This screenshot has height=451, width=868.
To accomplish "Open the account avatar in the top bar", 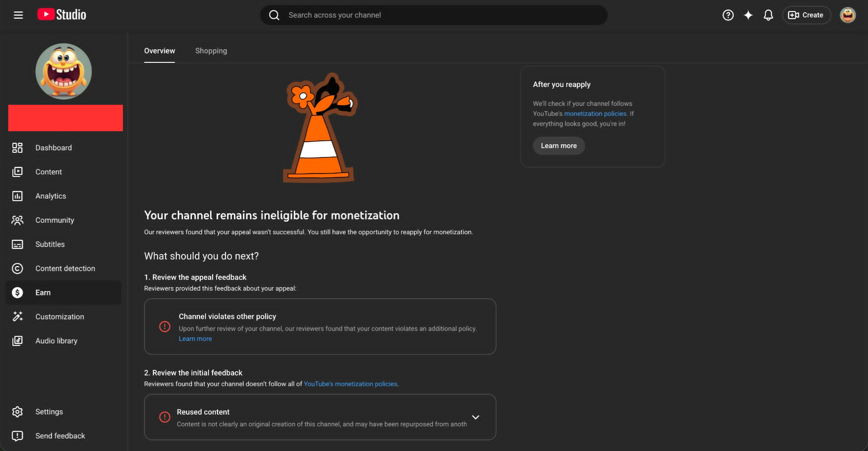I will [x=847, y=15].
